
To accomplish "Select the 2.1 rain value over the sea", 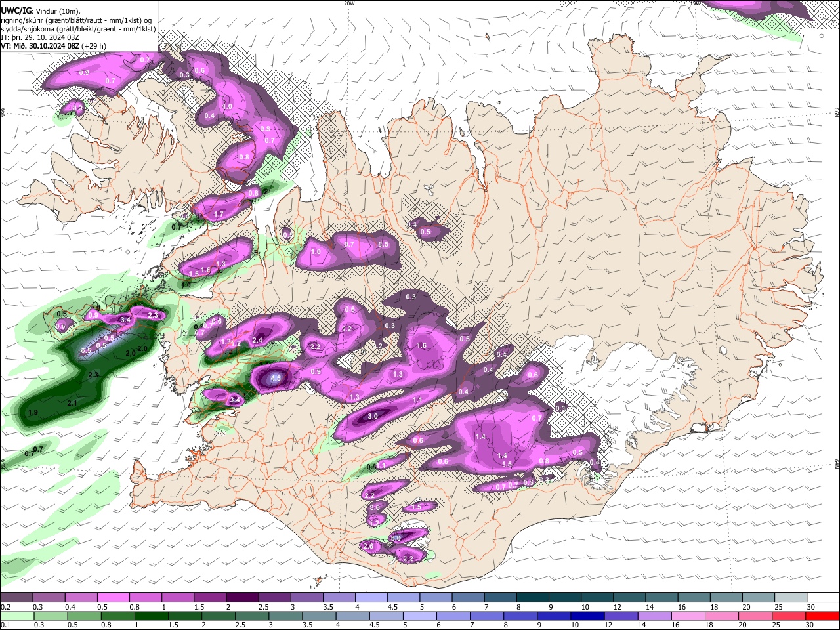I will [72, 403].
